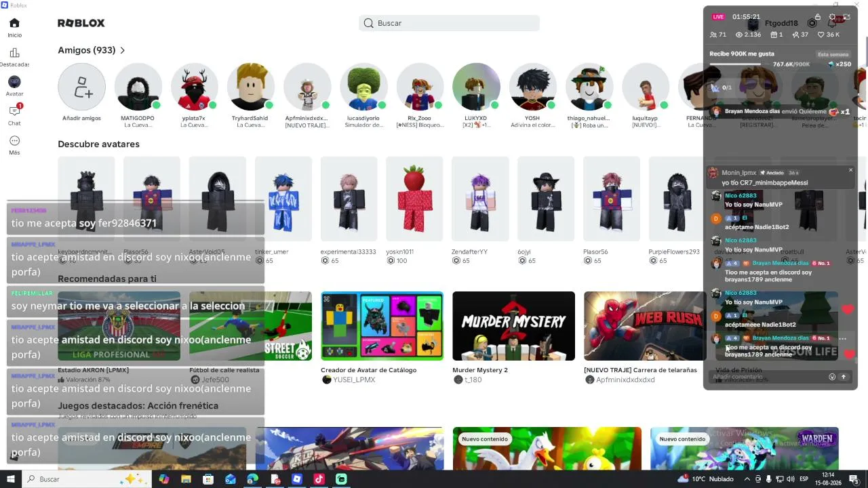
Task: Select the PurpleFlowers293 avatar card
Action: [677, 199]
